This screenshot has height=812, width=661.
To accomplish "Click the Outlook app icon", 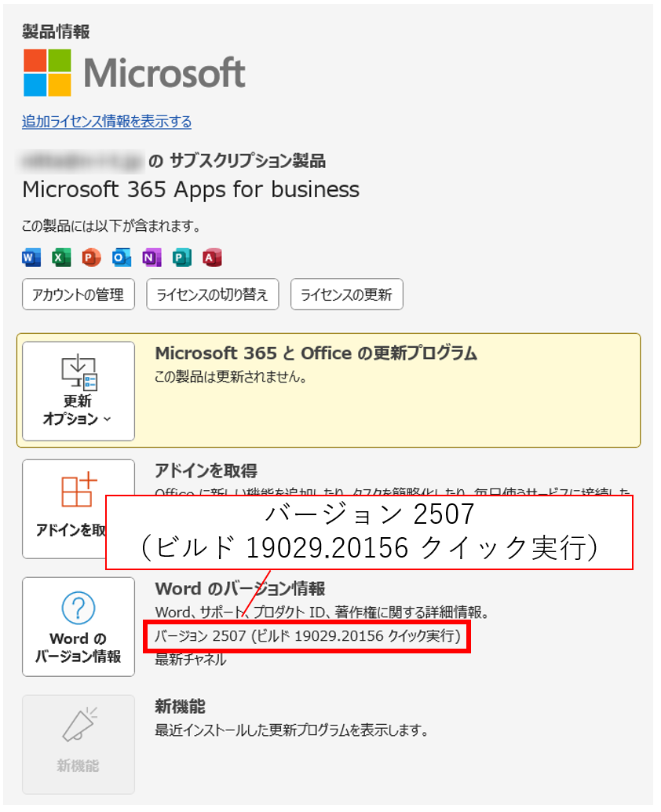I will pyautogui.click(x=121, y=257).
